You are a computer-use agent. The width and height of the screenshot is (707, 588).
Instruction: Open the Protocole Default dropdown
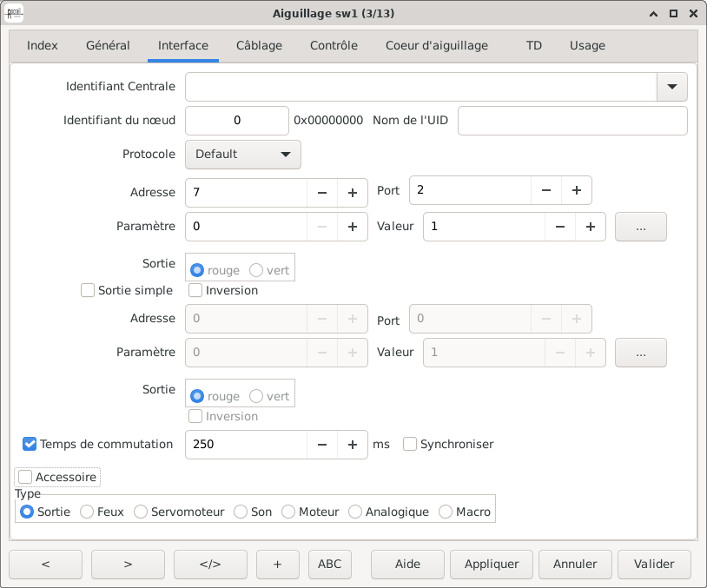click(x=243, y=155)
